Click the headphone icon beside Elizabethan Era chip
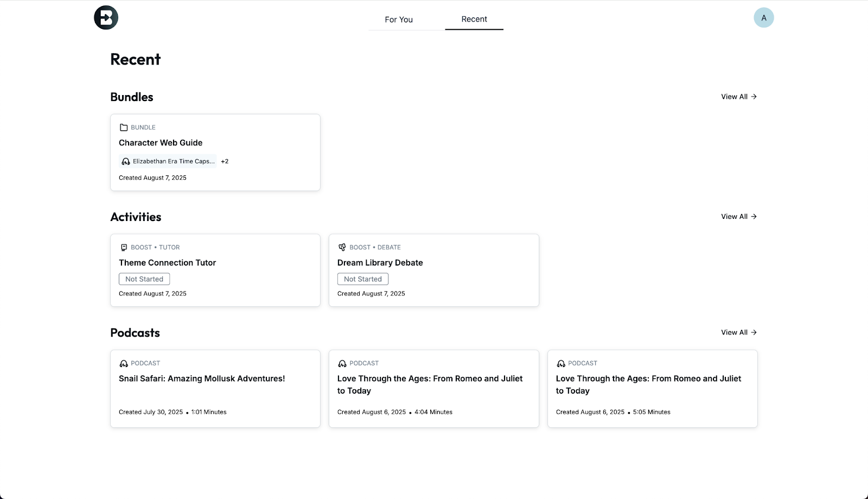 [x=126, y=162]
